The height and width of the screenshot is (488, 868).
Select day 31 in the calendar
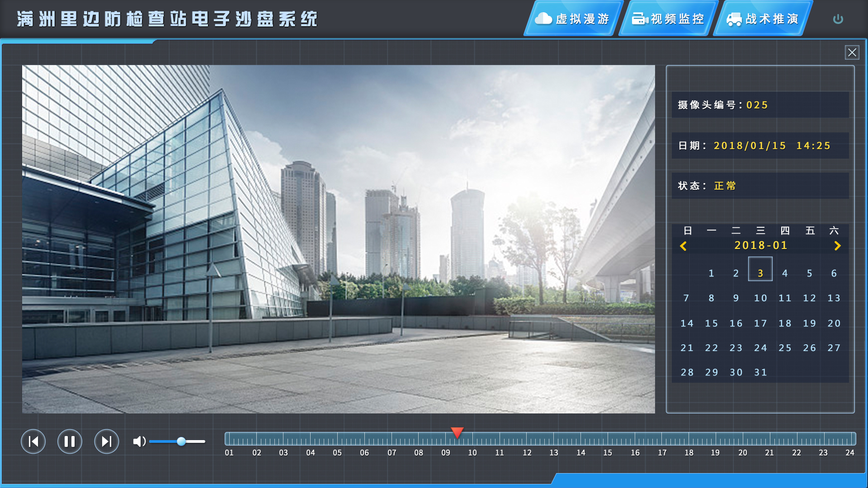click(760, 372)
